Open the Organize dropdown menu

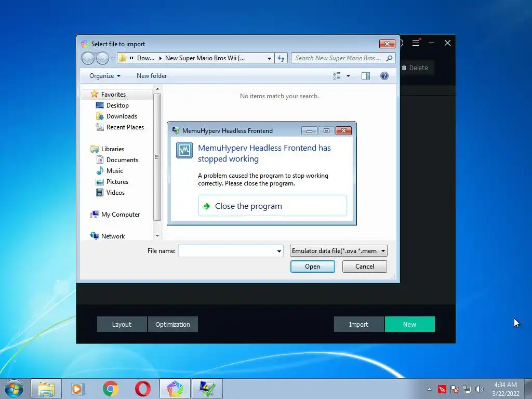(x=105, y=76)
